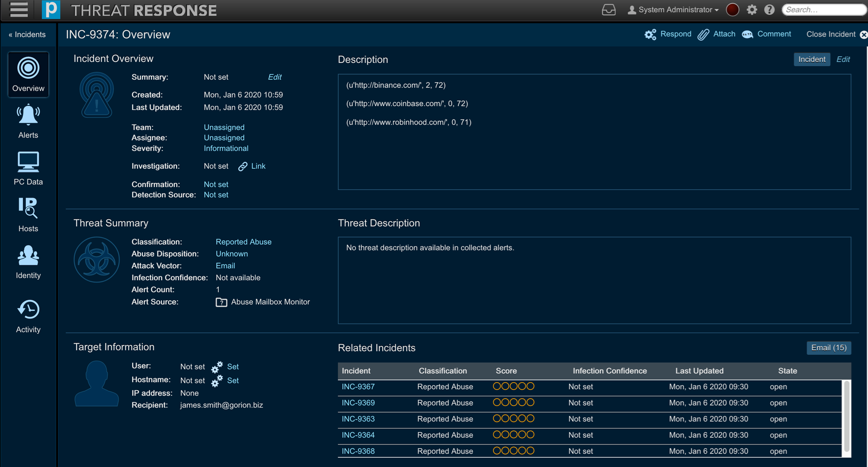Viewport: 868px width, 467px height.
Task: Click the Infection Confidence column header
Action: pyautogui.click(x=610, y=371)
